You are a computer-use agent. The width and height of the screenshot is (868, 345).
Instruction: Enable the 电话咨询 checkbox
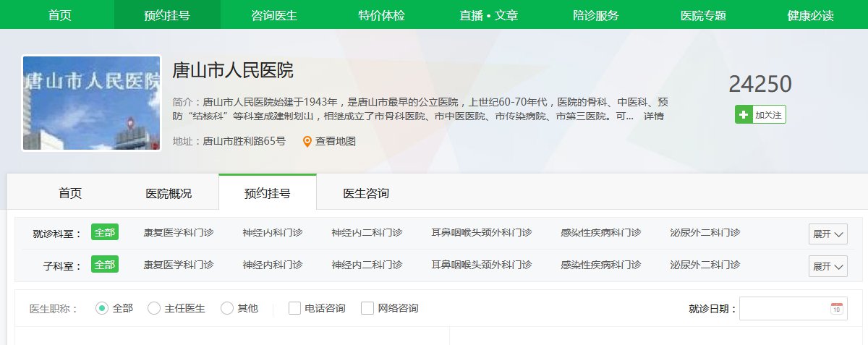294,308
